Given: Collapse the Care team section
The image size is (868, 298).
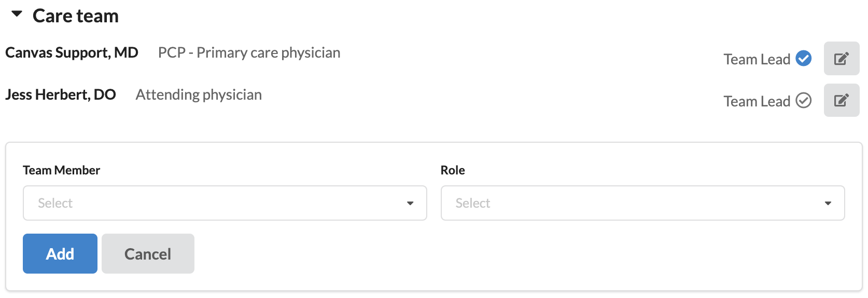Looking at the screenshot, I should (x=17, y=15).
